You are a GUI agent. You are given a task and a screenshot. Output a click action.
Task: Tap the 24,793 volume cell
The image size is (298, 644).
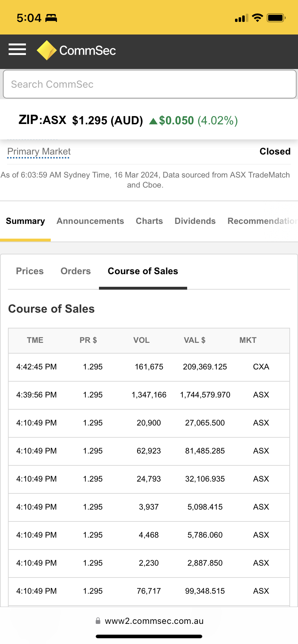pyautogui.click(x=149, y=479)
